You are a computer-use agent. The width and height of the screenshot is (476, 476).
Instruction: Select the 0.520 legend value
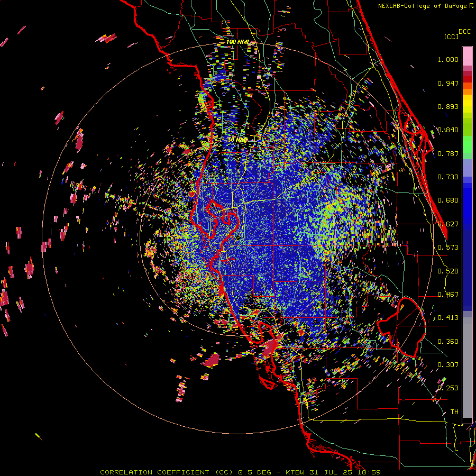coord(448,271)
